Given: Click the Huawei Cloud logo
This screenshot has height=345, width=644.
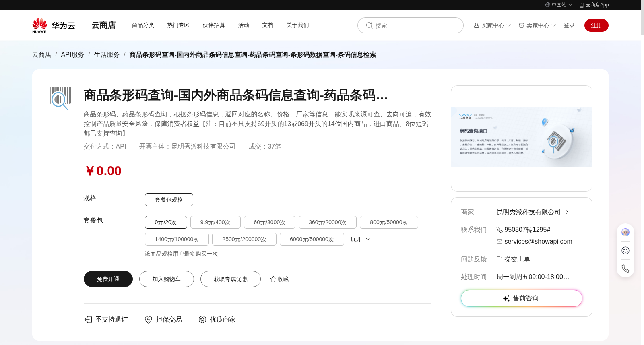Looking at the screenshot, I should (x=54, y=25).
